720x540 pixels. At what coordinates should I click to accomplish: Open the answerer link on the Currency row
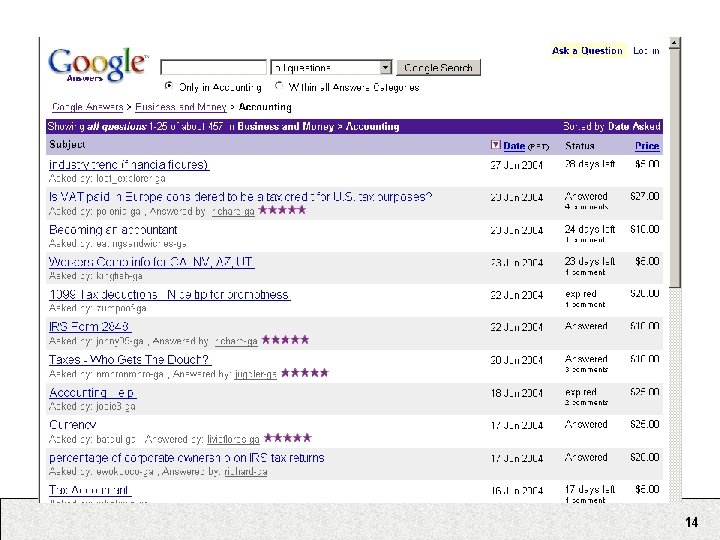pyautogui.click(x=233, y=439)
